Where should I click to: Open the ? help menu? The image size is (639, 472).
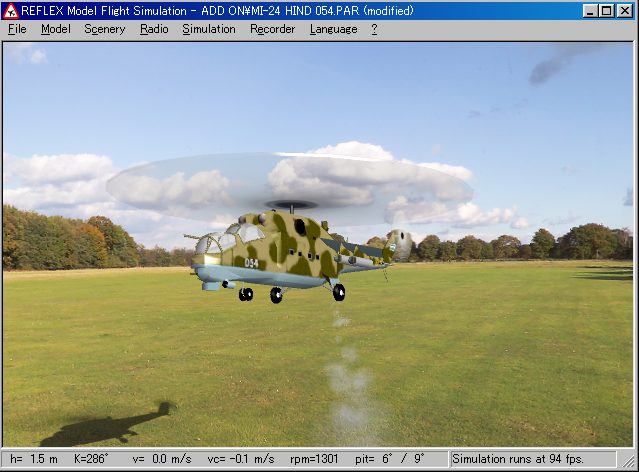point(374,29)
